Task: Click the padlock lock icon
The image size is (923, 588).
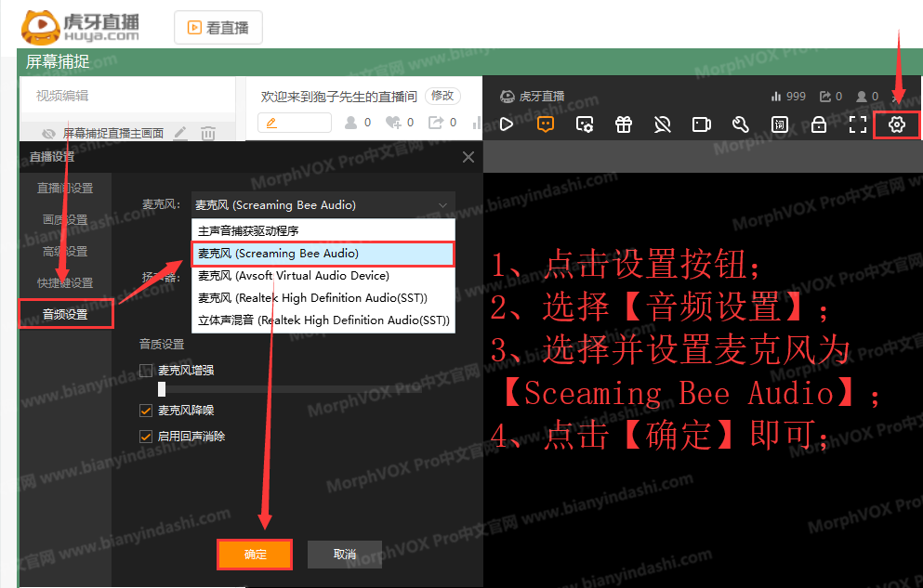Action: coord(818,124)
